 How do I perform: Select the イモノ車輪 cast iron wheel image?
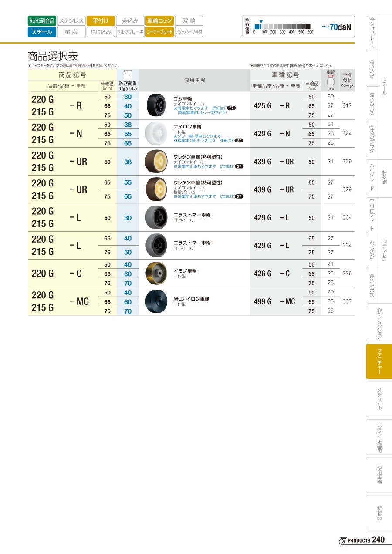tap(155, 273)
